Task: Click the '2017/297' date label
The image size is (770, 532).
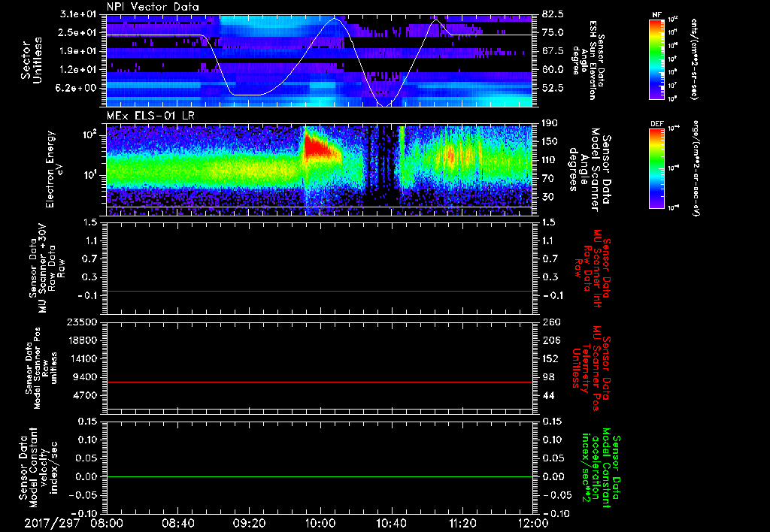Action: pyautogui.click(x=52, y=523)
